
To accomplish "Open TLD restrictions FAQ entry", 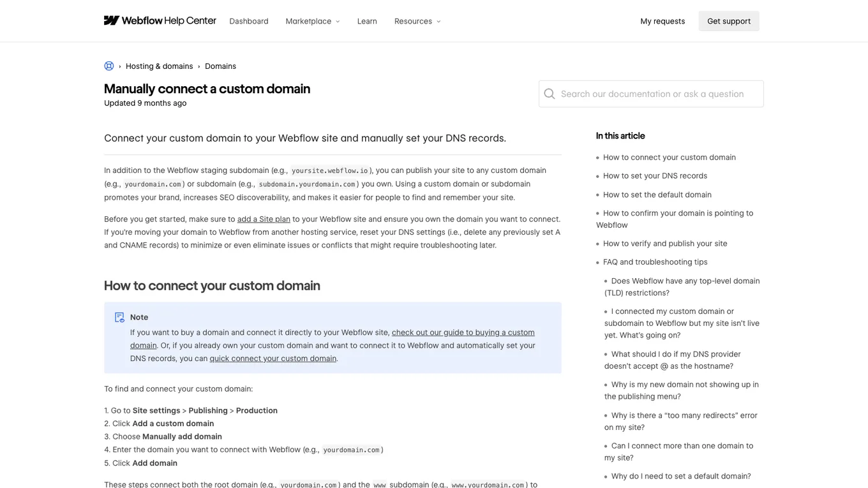I will point(682,287).
